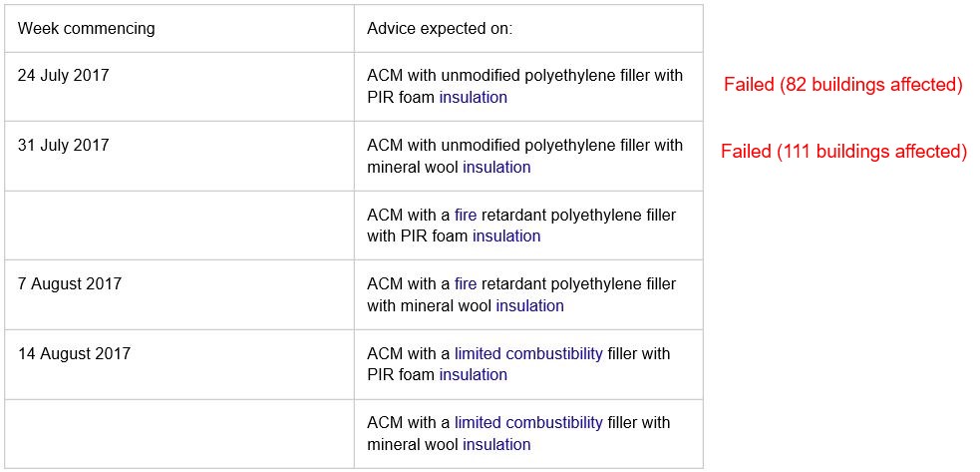Open insulation link in last table row
The width and height of the screenshot is (980, 472).
click(496, 444)
